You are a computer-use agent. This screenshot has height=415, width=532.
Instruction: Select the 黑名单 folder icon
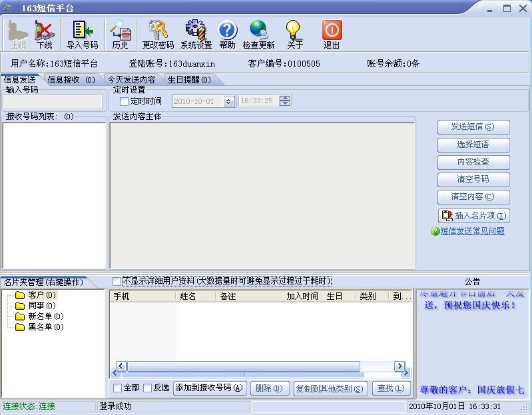(20, 327)
